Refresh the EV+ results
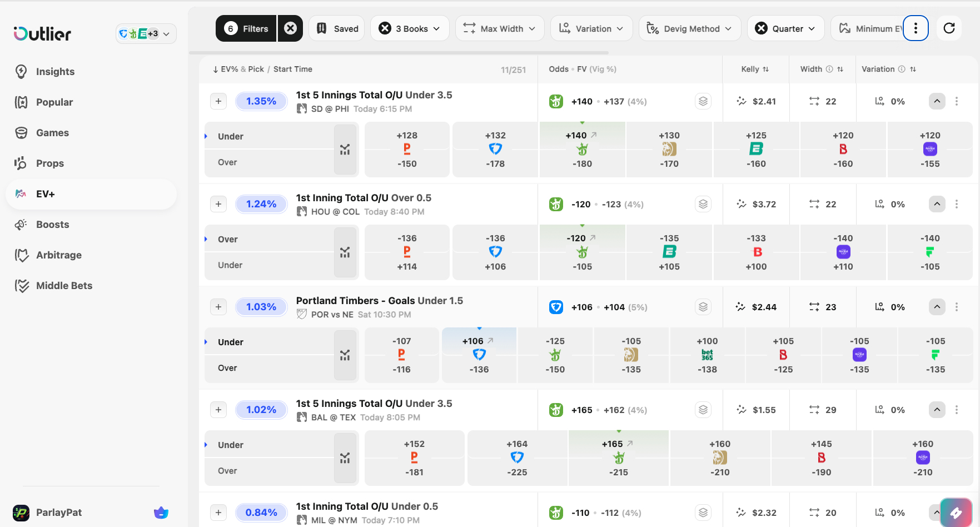Screen dimensions: 980x527 coord(949,28)
